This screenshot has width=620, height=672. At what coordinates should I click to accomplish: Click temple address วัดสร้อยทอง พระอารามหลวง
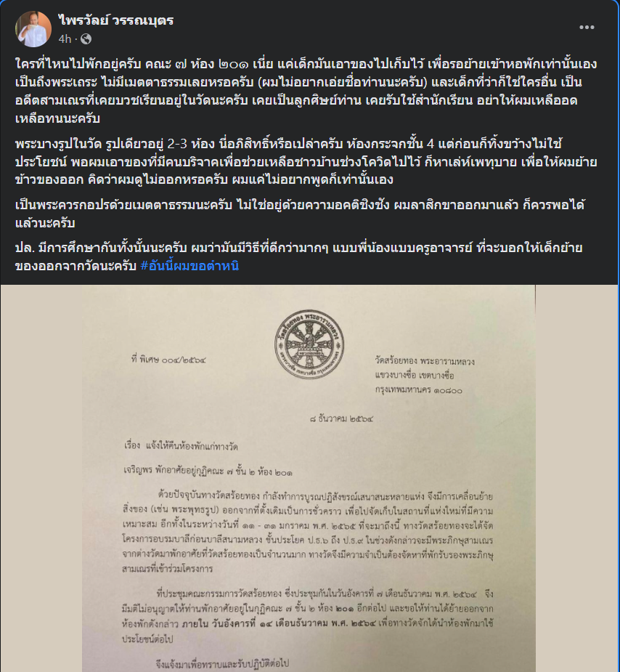click(x=425, y=361)
